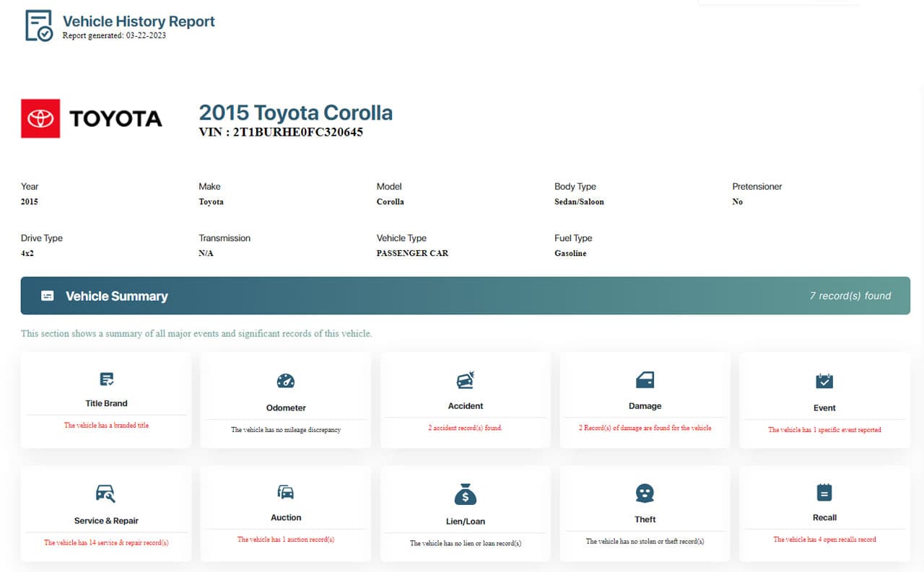Screen dimensions: 924x572
Task: Click the Model value Corolla
Action: pos(391,202)
